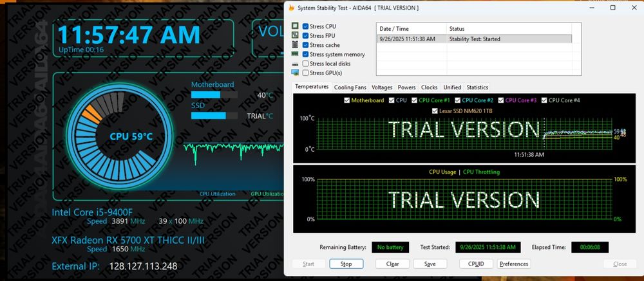Open the Unified tab
This screenshot has height=281, width=644.
click(x=452, y=87)
